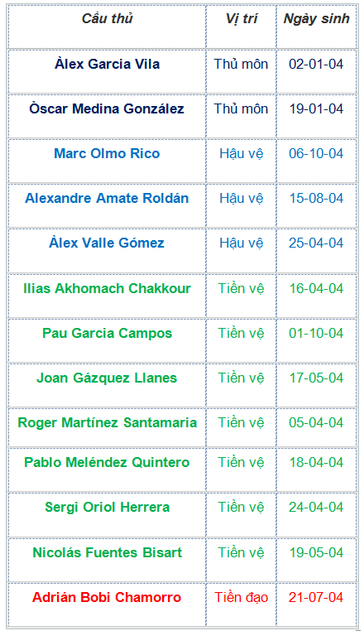The image size is (364, 631).
Task: Click Sergi Oriol Herrera name
Action: tap(107, 507)
